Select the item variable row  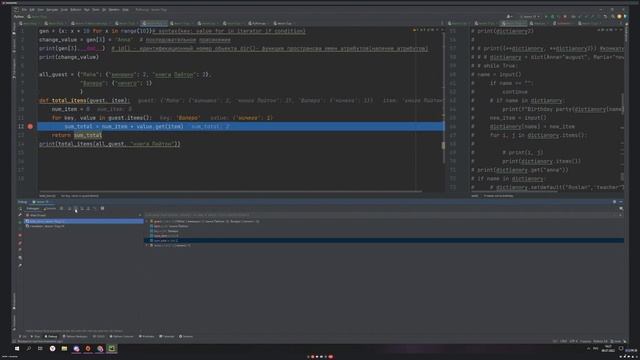coord(384,226)
